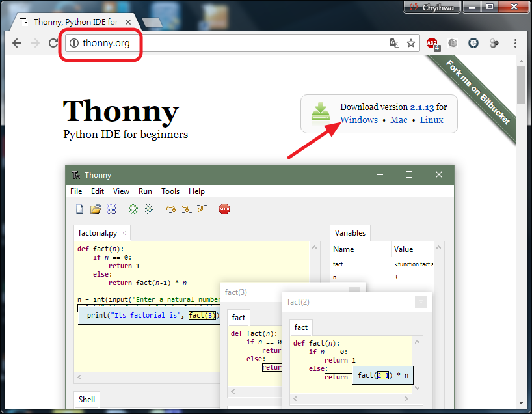The height and width of the screenshot is (414, 532).
Task: Open the Thonny Tools menu
Action: 170,191
